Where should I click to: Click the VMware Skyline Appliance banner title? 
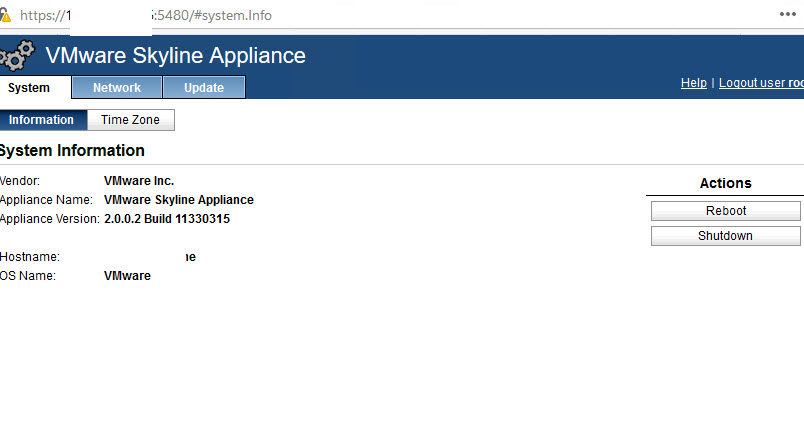coord(176,56)
